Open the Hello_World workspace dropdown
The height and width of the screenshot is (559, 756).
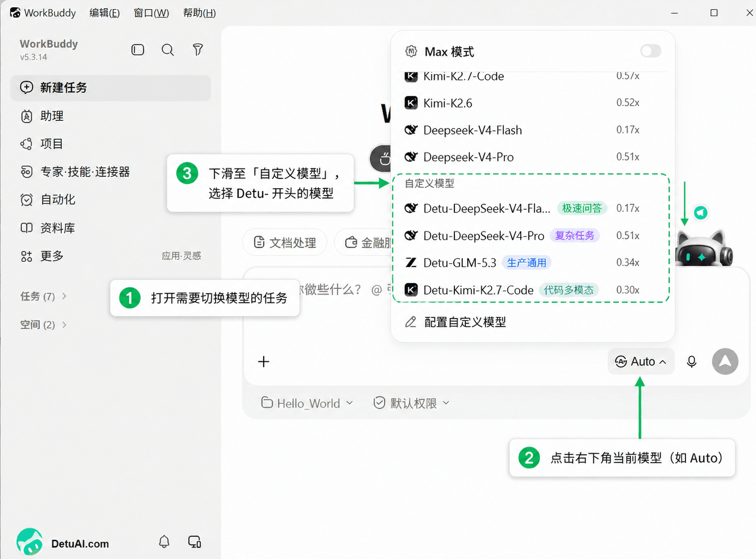pos(307,403)
